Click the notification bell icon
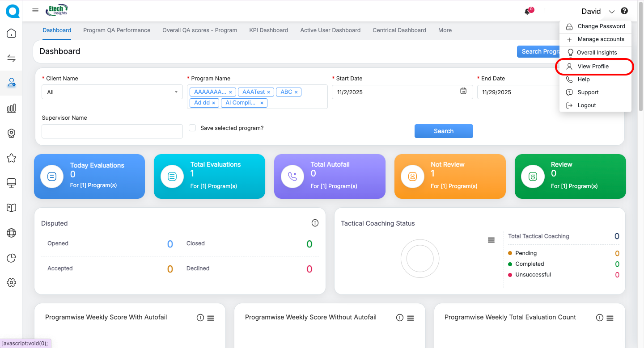The image size is (644, 348). click(x=528, y=12)
